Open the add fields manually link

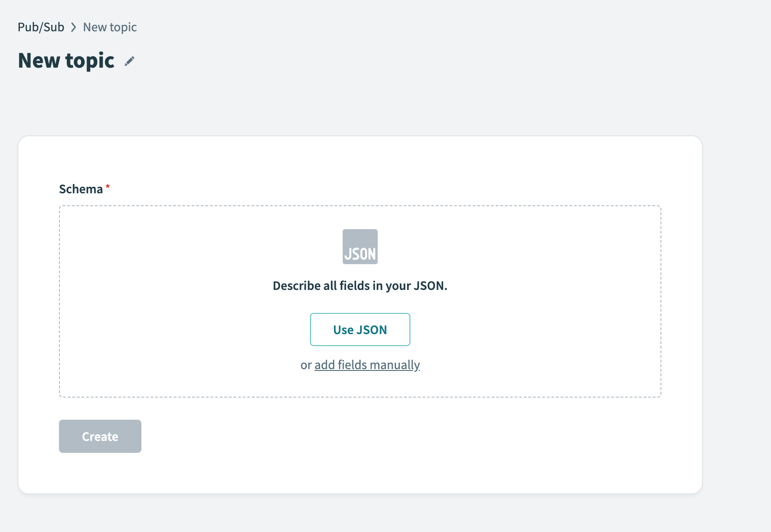pos(367,365)
